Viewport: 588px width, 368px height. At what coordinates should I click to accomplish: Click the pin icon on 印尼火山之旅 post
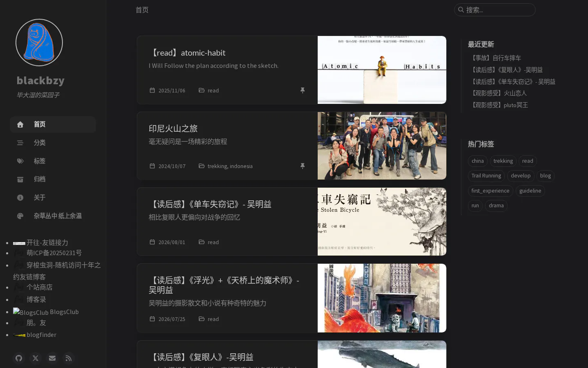pyautogui.click(x=303, y=166)
